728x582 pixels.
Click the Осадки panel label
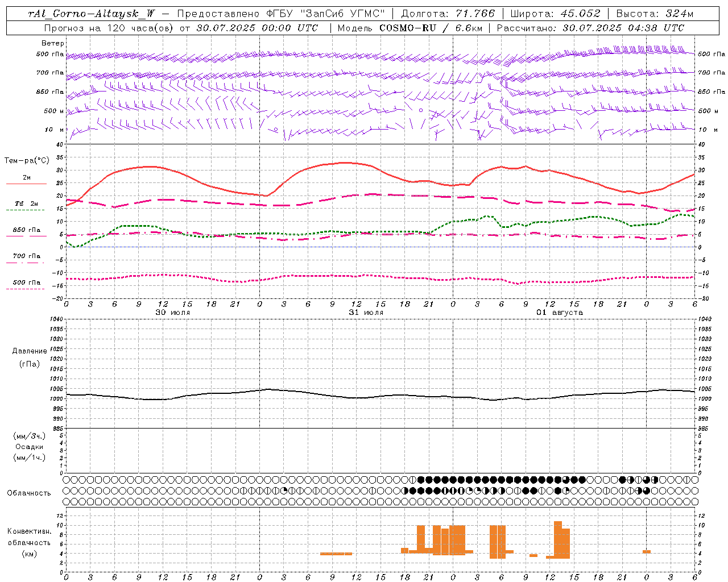click(x=30, y=447)
